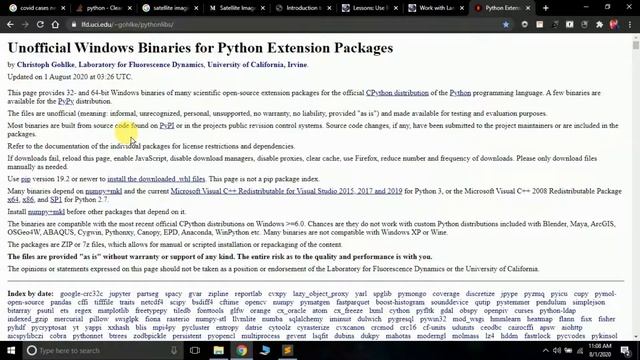The height and width of the screenshot is (360, 640).
Task: Jump to fiona in the index
Action: coord(152,319)
